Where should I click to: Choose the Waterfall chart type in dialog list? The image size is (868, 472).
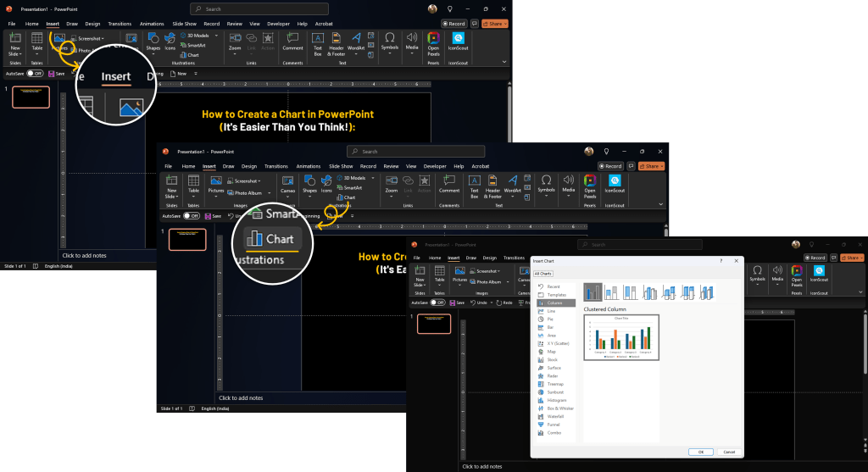(x=555, y=416)
